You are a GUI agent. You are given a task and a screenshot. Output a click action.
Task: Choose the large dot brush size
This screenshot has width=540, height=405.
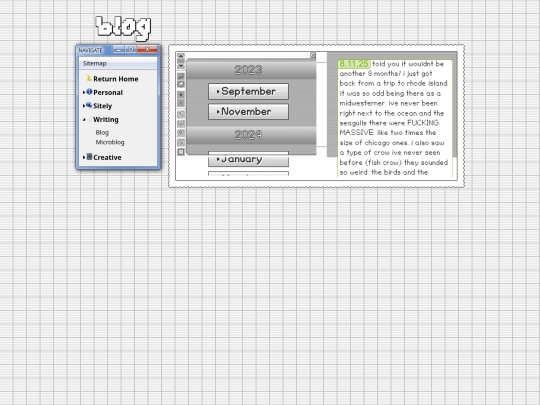point(181,95)
